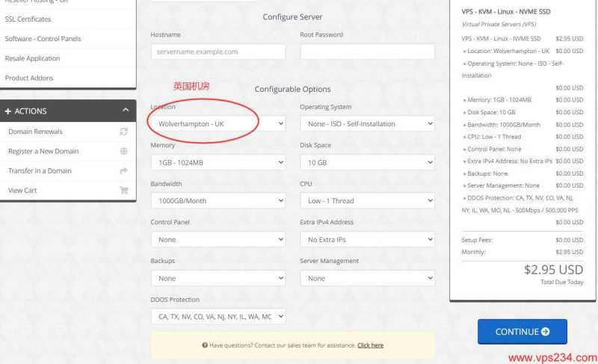Image resolution: width=598 pixels, height=364 pixels.
Task: Click the shopping cart icon beside View Cart
Action: 123,190
